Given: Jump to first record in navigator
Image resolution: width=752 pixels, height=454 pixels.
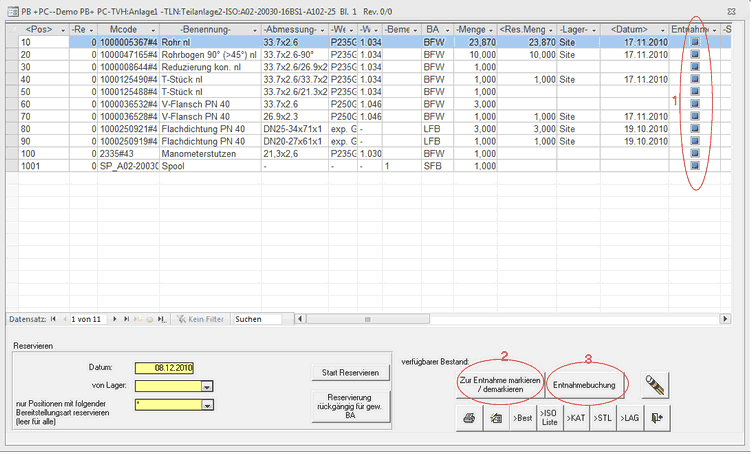Looking at the screenshot, I should (53, 319).
